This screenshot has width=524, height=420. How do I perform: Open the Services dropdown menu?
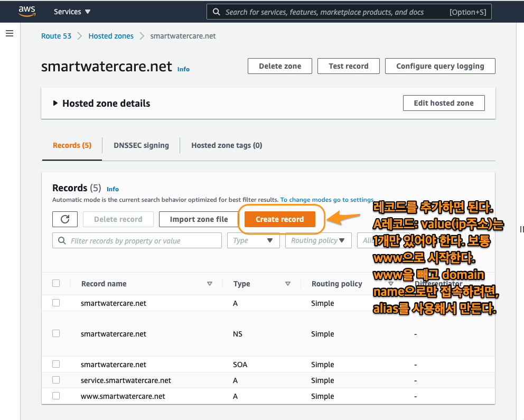coord(72,12)
